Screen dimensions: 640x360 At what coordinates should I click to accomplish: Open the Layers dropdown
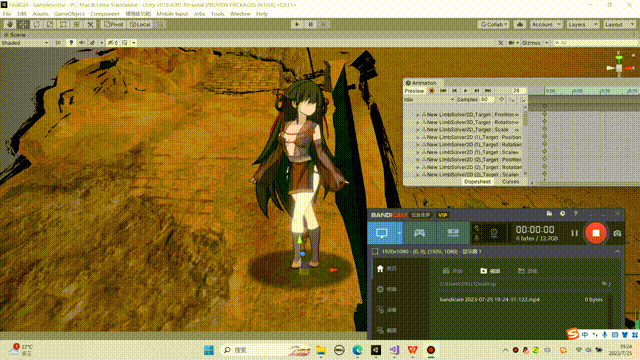[582, 24]
